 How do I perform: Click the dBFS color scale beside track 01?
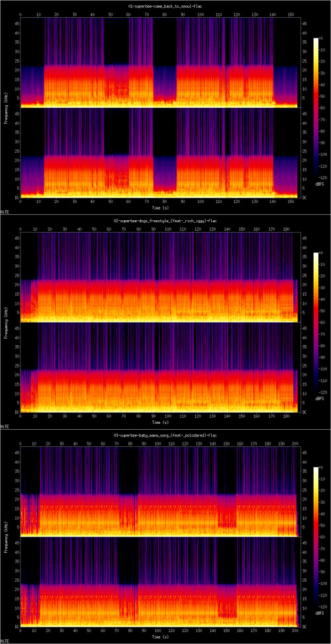pos(316,109)
